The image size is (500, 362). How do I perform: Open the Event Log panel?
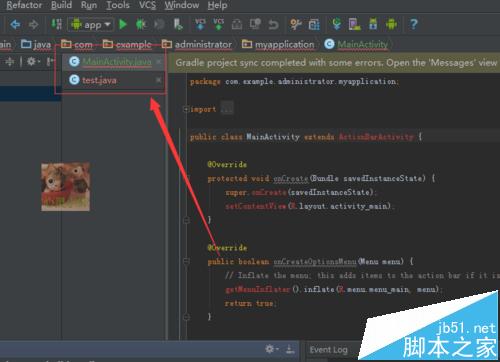pos(328,350)
